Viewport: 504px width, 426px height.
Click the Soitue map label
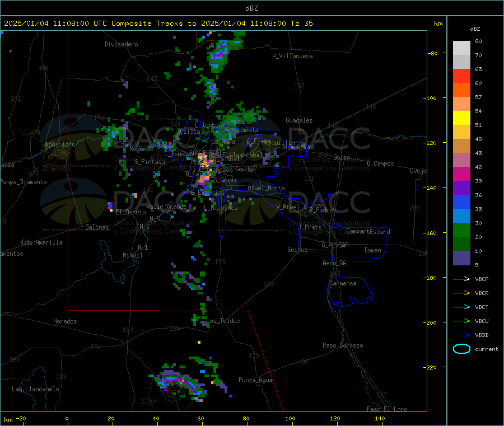297,250
